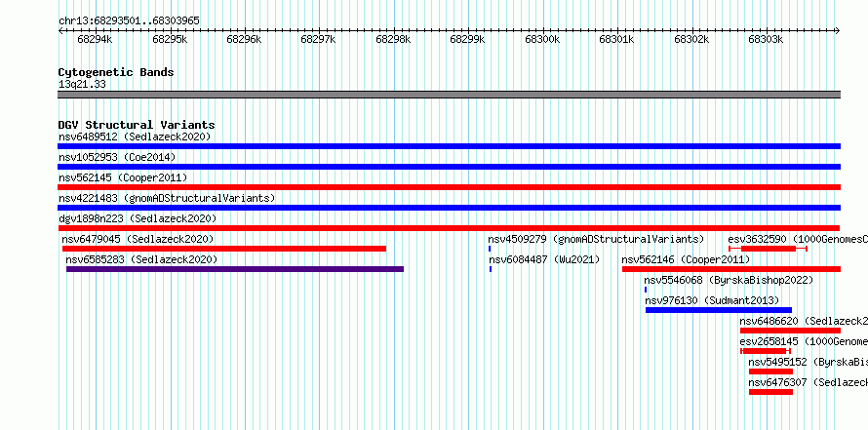Open nsv562146 (Cooper2011) label
Image resolution: width=868 pixels, height=430 pixels.
tap(686, 259)
